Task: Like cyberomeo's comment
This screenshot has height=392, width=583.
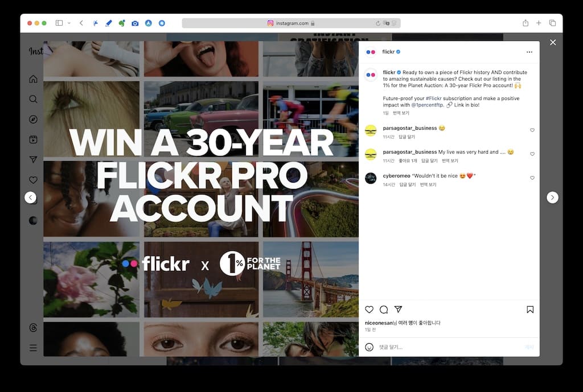Action: point(532,178)
